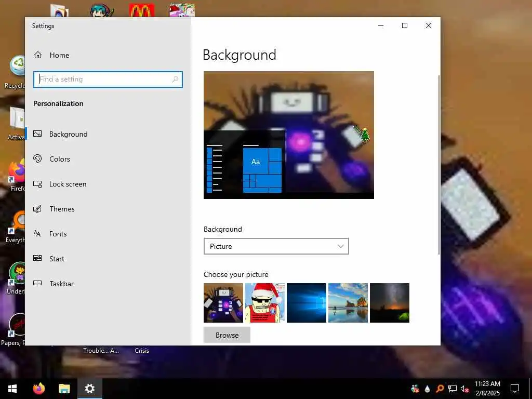Open File Explorer from the taskbar
532x399 pixels.
64,389
